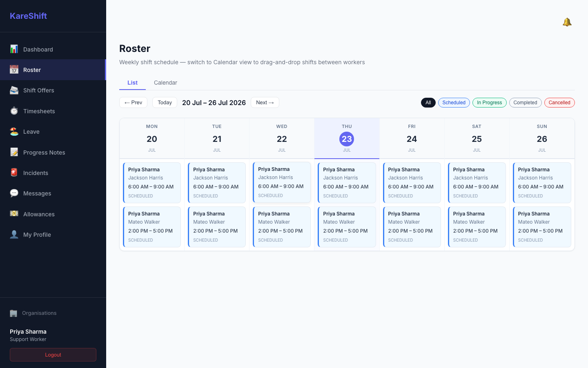
Task: Open Timesheets from sidebar
Action: [53, 111]
